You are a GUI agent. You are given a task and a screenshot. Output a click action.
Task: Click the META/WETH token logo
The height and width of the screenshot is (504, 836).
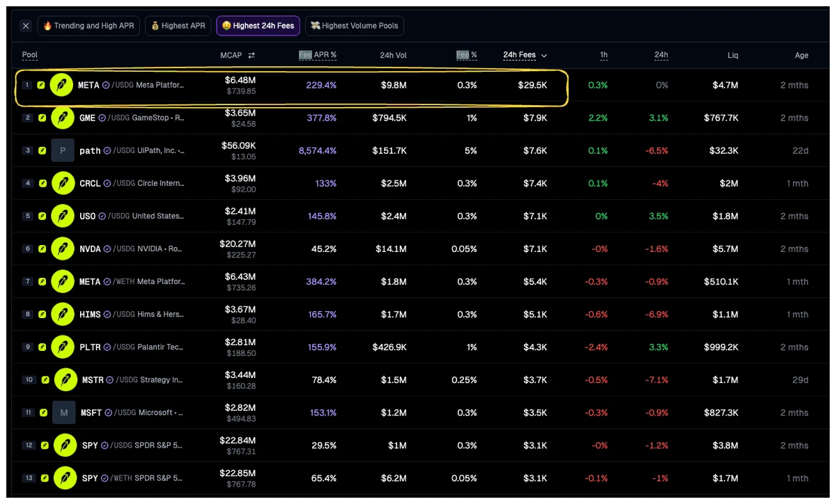(x=63, y=281)
